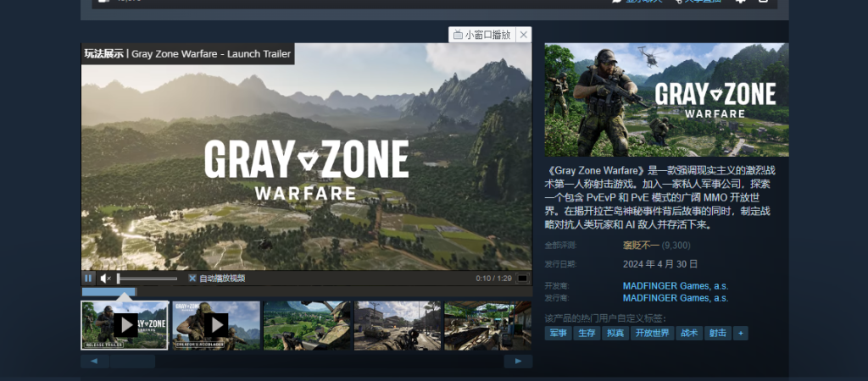This screenshot has width=868, height=381.
Task: Click the release date 2024 年 4 月 30 日
Action: [660, 264]
